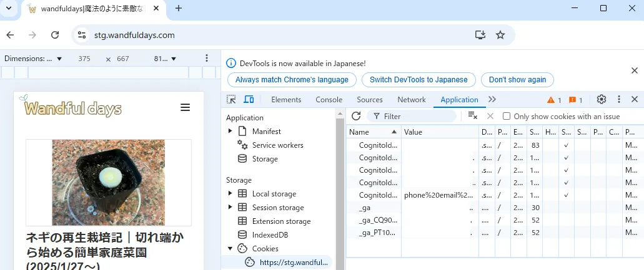Select the Application tab
The image size is (644, 270).
pyautogui.click(x=459, y=100)
